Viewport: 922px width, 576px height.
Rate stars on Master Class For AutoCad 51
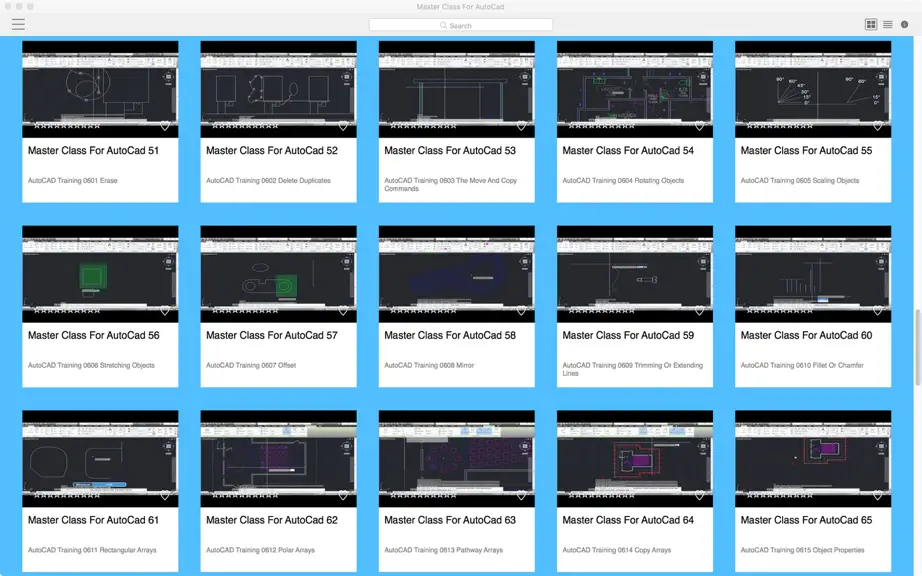click(67, 126)
